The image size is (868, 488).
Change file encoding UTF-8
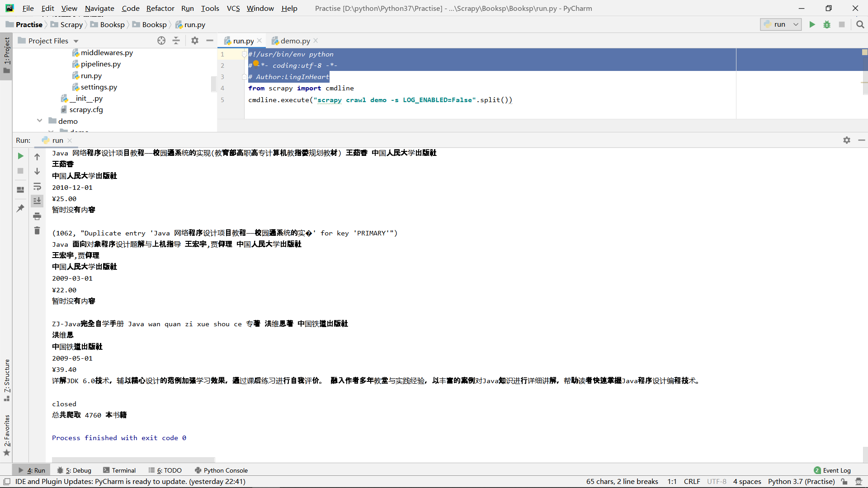(717, 482)
